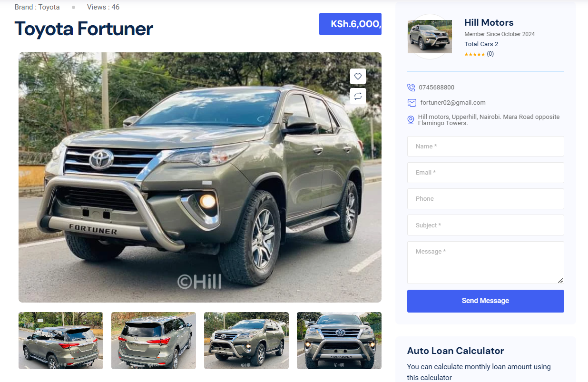Click the KSh.6,000 price badge
588x382 pixels.
click(x=350, y=24)
